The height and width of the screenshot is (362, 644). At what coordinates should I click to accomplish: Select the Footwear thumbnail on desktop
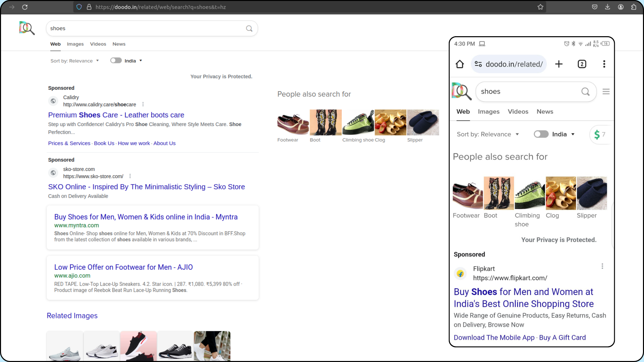pyautogui.click(x=293, y=122)
